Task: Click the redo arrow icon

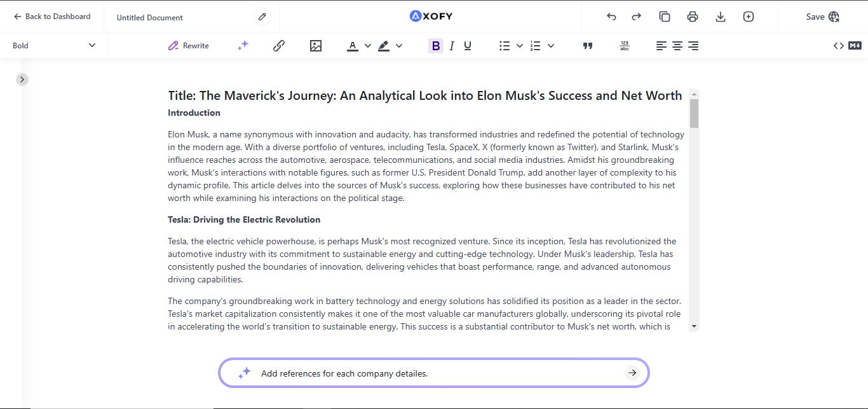Action: [x=636, y=17]
